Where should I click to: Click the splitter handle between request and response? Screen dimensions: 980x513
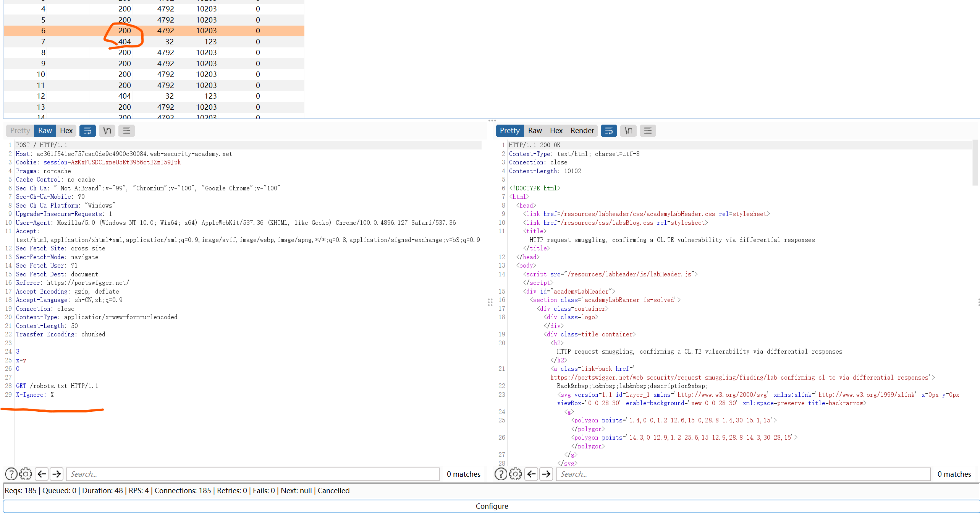point(490,302)
